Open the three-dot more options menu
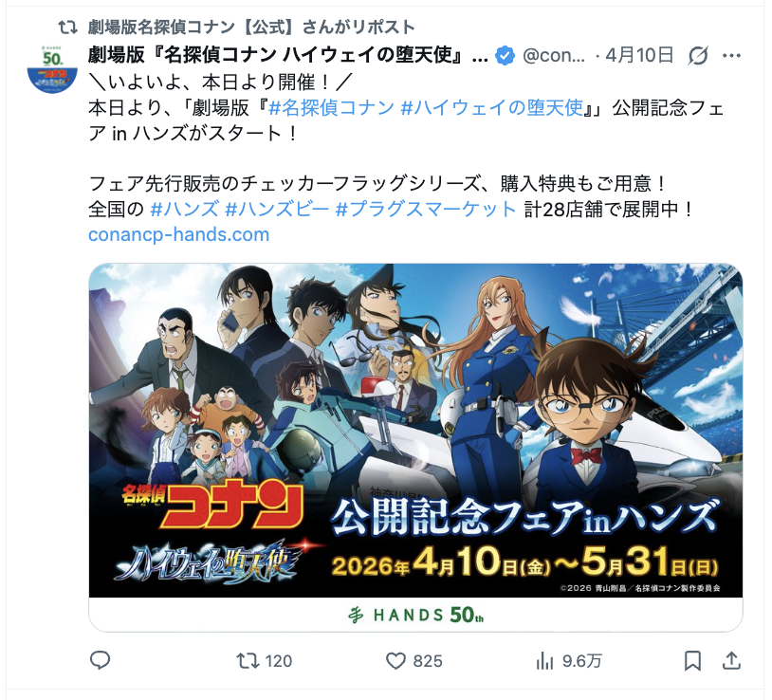Image resolution: width=772 pixels, height=700 pixels. pos(731,56)
